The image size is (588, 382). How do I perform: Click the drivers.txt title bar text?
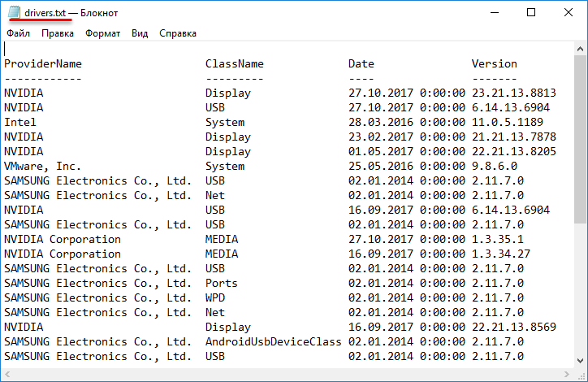[45, 13]
